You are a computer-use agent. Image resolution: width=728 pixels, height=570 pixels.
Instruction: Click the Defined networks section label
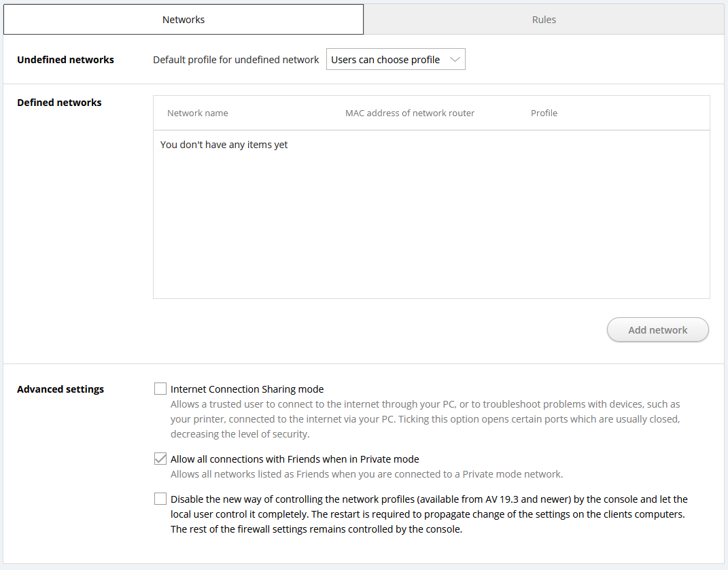pyautogui.click(x=60, y=102)
